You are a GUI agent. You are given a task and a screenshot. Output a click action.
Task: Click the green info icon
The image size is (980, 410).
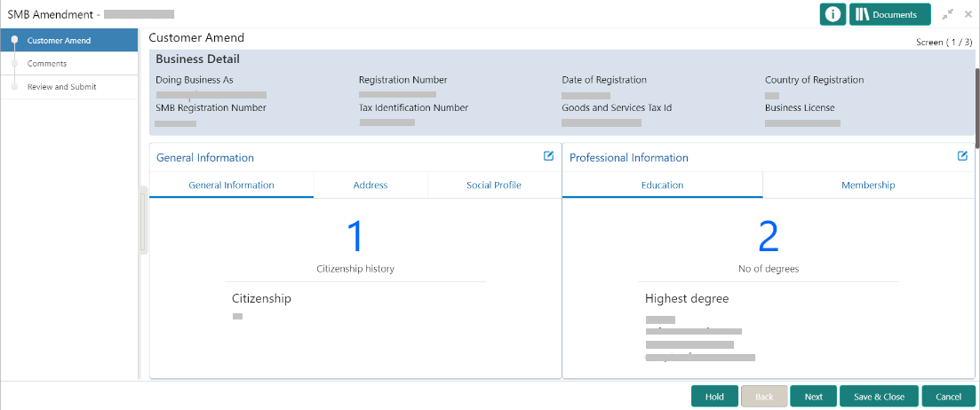coord(833,14)
